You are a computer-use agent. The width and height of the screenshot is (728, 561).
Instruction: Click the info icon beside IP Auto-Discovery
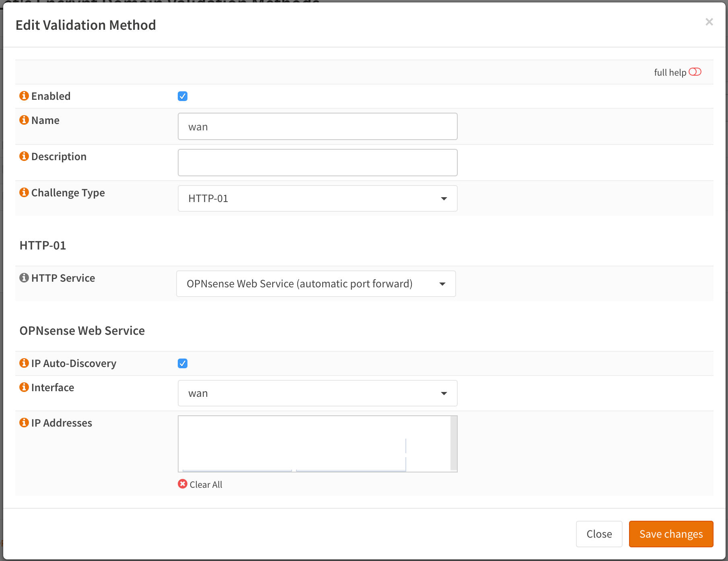tap(24, 363)
